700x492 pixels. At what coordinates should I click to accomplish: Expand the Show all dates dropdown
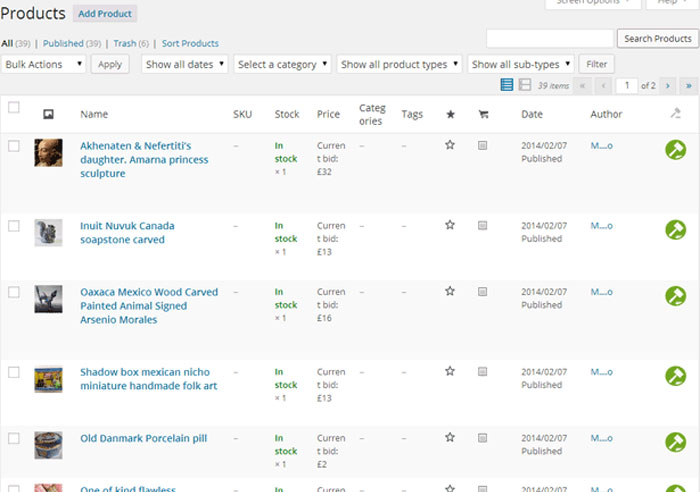185,64
